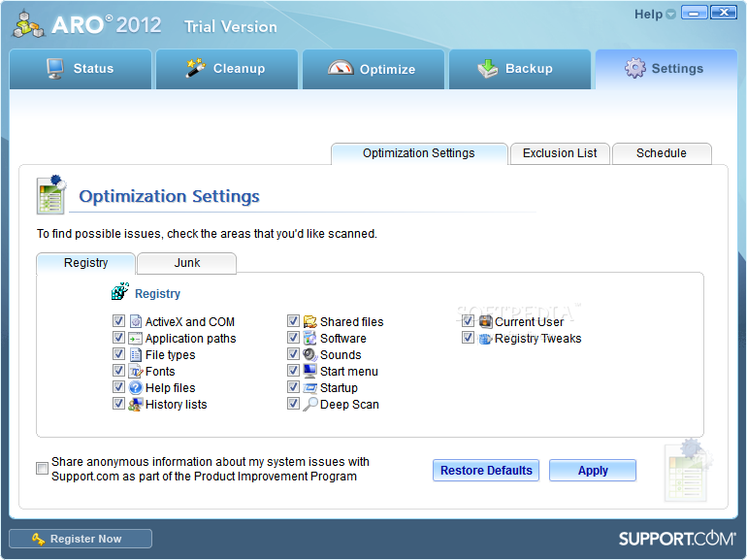Click the Software icon
The width and height of the screenshot is (747, 560).
coord(310,338)
